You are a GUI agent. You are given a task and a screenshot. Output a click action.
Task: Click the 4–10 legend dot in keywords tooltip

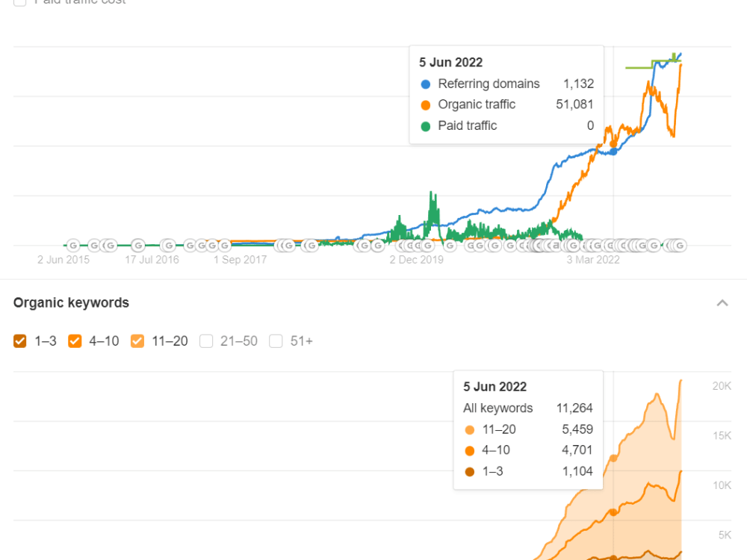[470, 451]
